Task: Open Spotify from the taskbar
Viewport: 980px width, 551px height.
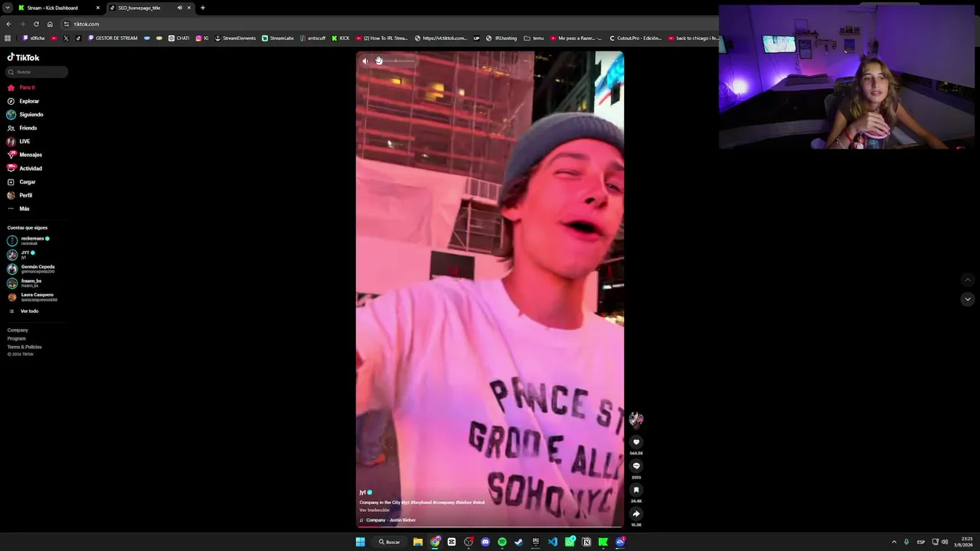Action: point(502,542)
